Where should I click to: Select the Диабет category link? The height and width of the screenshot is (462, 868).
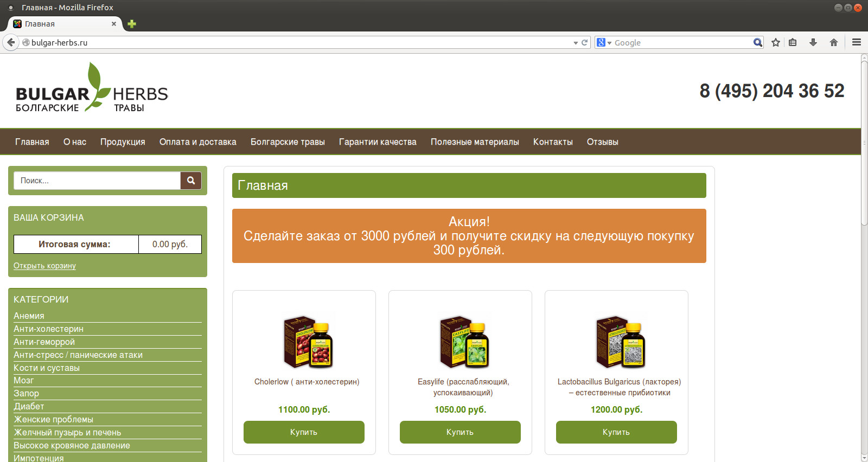(29, 406)
